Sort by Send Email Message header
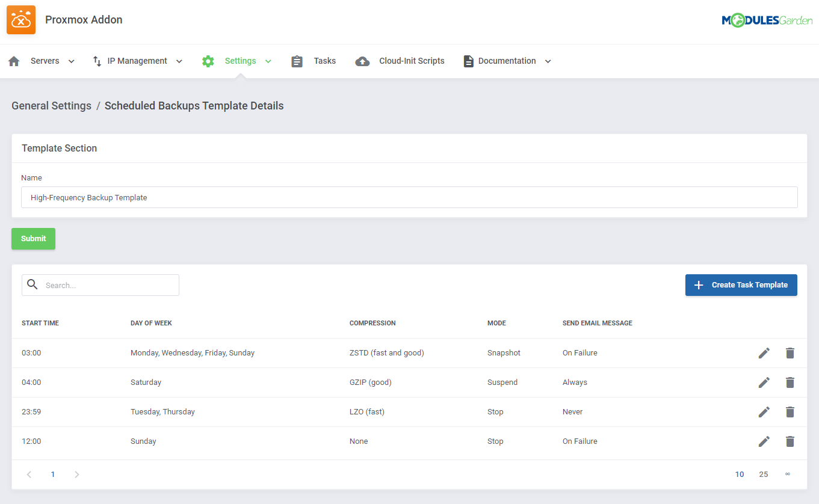This screenshot has height=504, width=819. click(598, 323)
